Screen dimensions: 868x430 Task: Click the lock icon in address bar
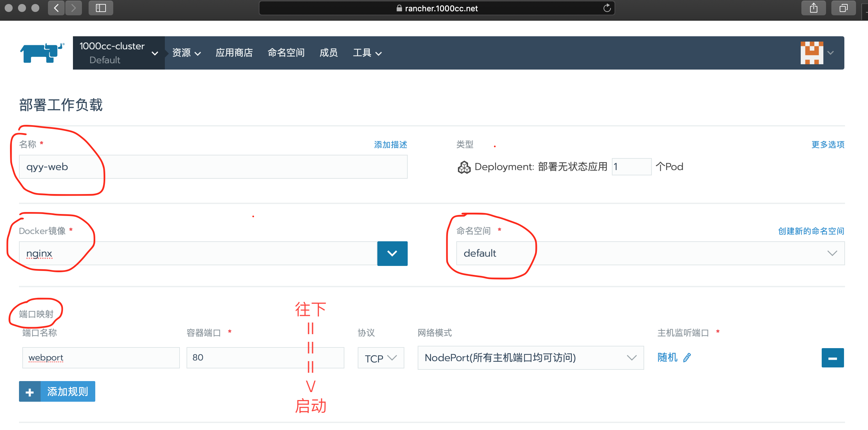coord(399,8)
